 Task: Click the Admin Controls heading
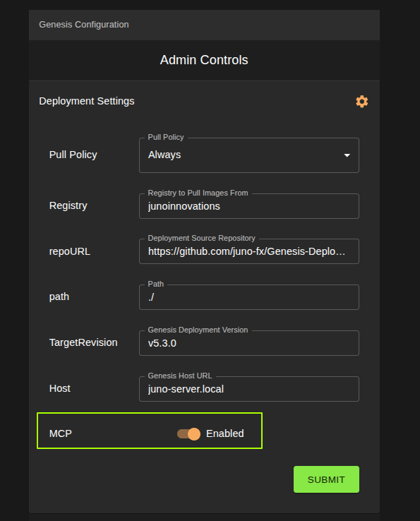pyautogui.click(x=204, y=60)
